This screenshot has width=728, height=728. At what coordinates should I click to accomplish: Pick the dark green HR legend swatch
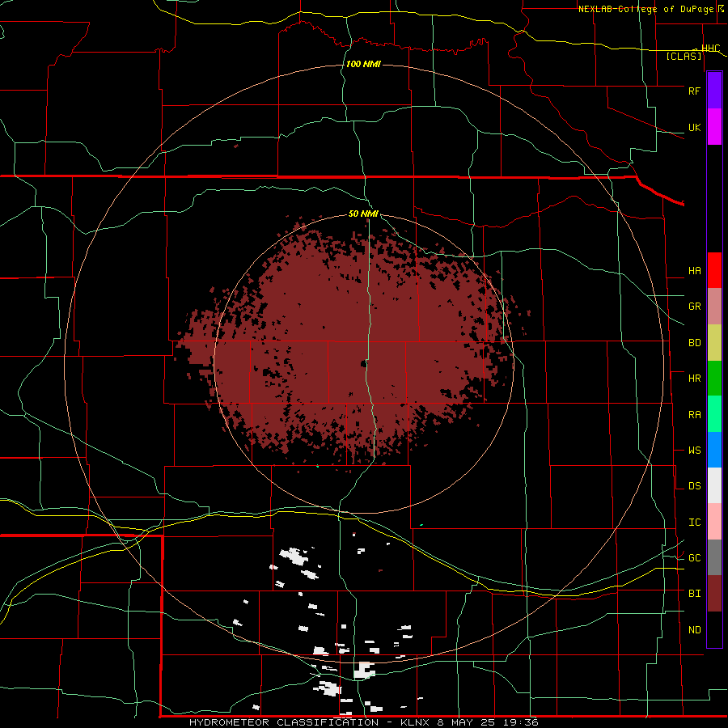coord(714,379)
